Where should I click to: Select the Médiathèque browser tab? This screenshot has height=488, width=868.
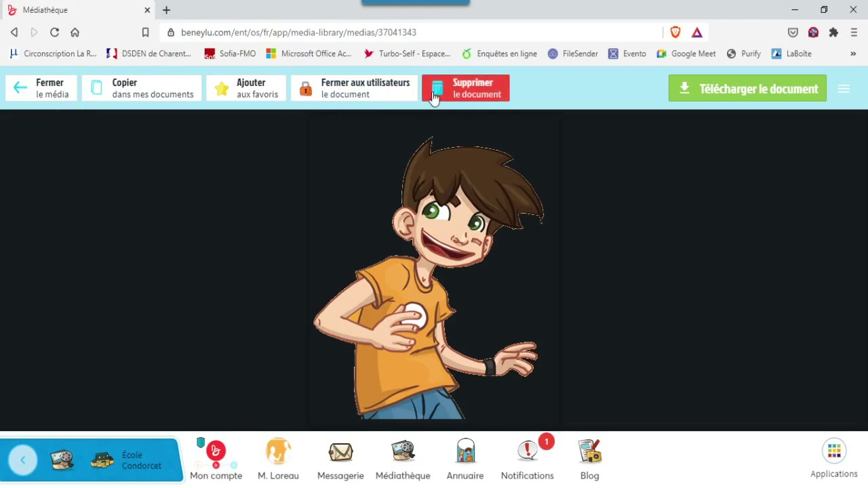tap(78, 10)
